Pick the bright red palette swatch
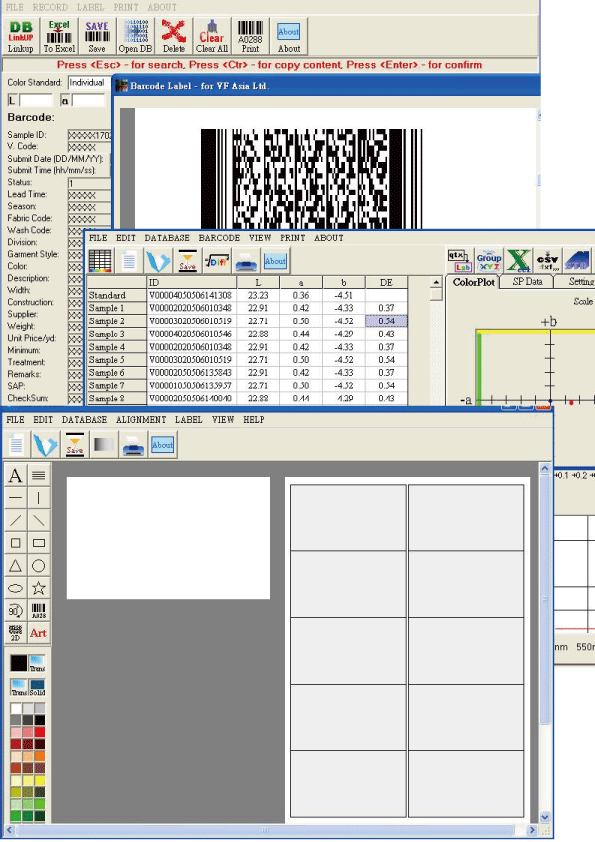This screenshot has width=595, height=842. (39, 732)
